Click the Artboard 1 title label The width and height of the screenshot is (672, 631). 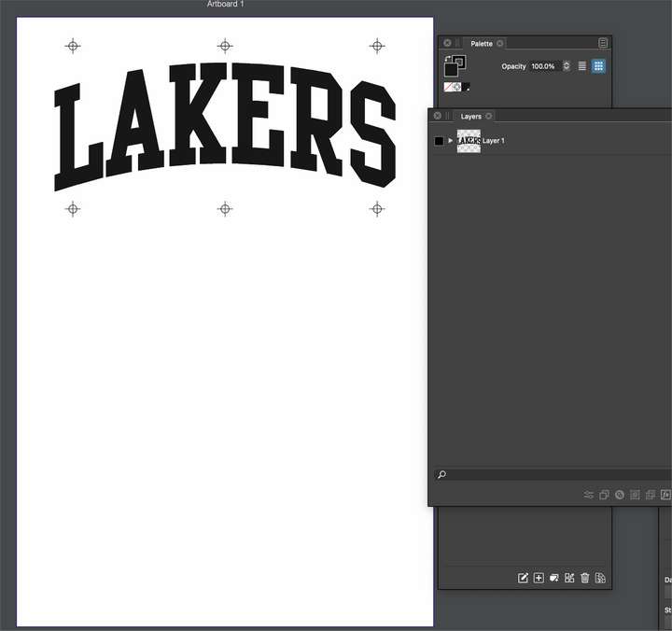[226, 4]
